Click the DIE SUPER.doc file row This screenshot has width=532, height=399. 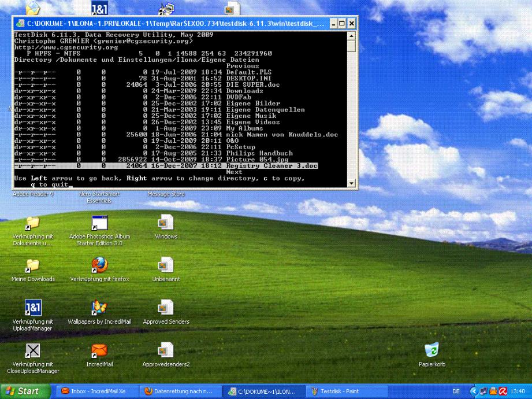click(x=147, y=85)
